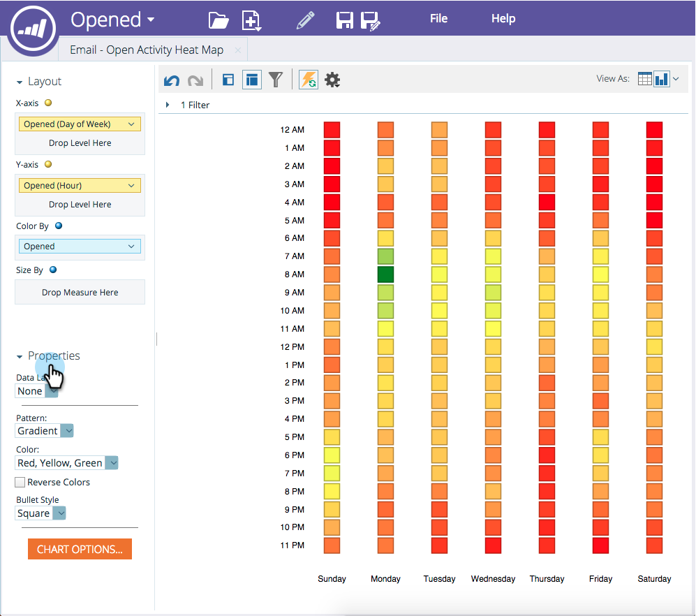This screenshot has width=696, height=616.
Task: Open the Help menu
Action: tap(503, 19)
